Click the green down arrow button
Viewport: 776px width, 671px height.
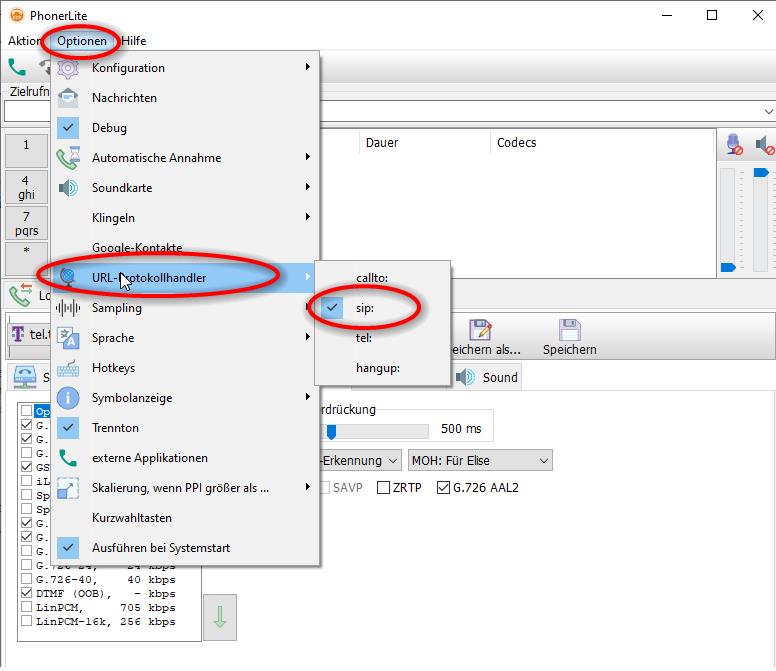coord(220,619)
